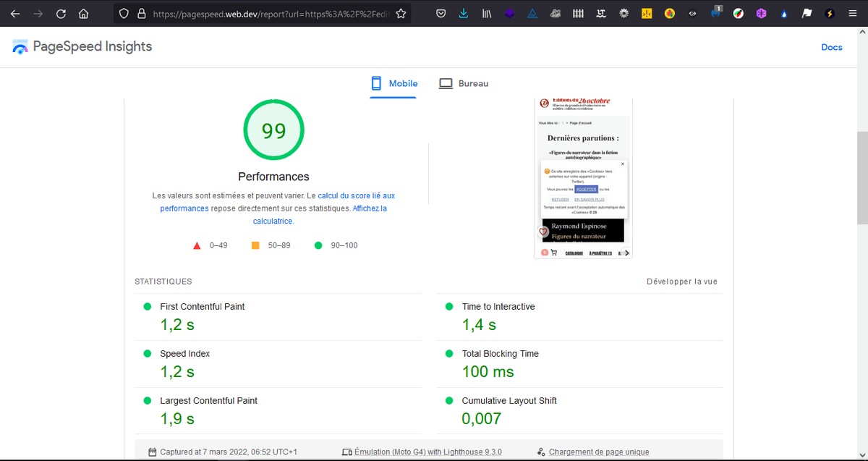Click the URL address bar
Image resolution: width=868 pixels, height=461 pixels.
(x=271, y=13)
